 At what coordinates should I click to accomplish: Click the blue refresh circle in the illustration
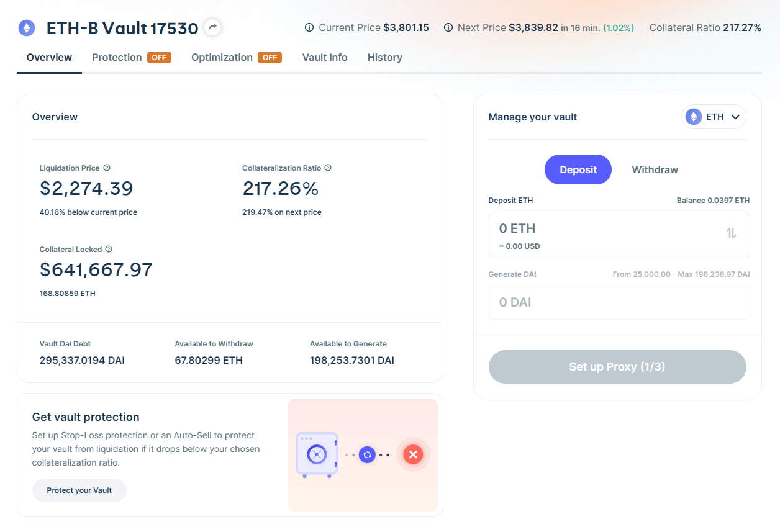point(367,455)
